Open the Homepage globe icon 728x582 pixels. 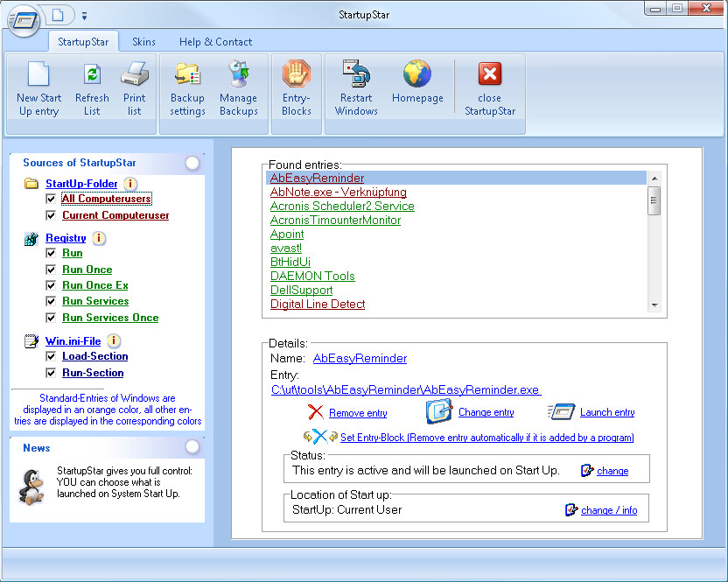[417, 74]
